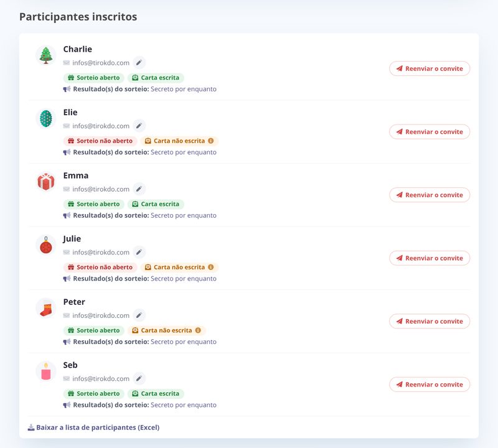Click Peter's Sorteio aberto badge
The width and height of the screenshot is (498, 448).
point(94,330)
